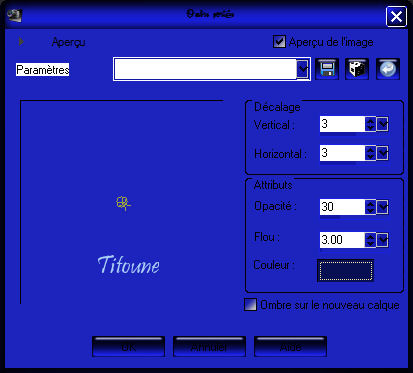Click the application icon in title bar
The width and height of the screenshot is (413, 373).
pyautogui.click(x=15, y=15)
